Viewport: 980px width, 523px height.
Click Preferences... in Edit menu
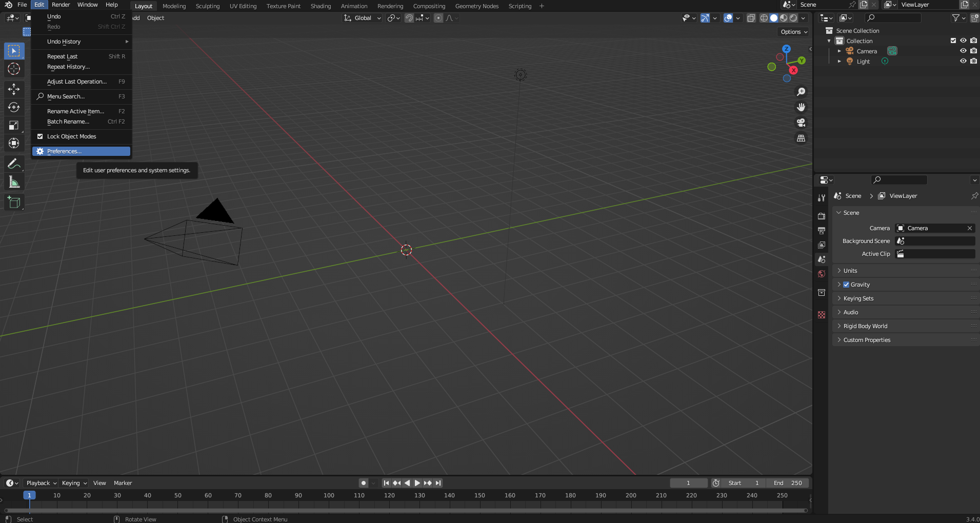point(81,151)
